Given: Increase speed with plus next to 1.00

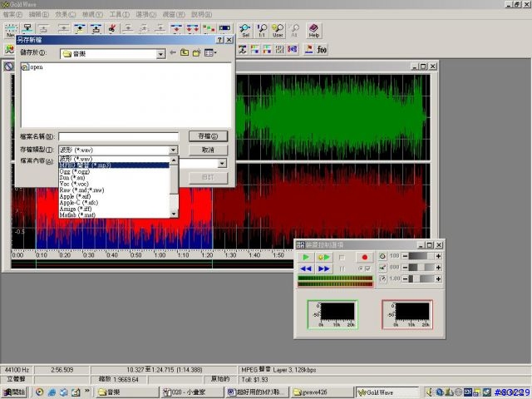Looking at the screenshot, I should 438,279.
